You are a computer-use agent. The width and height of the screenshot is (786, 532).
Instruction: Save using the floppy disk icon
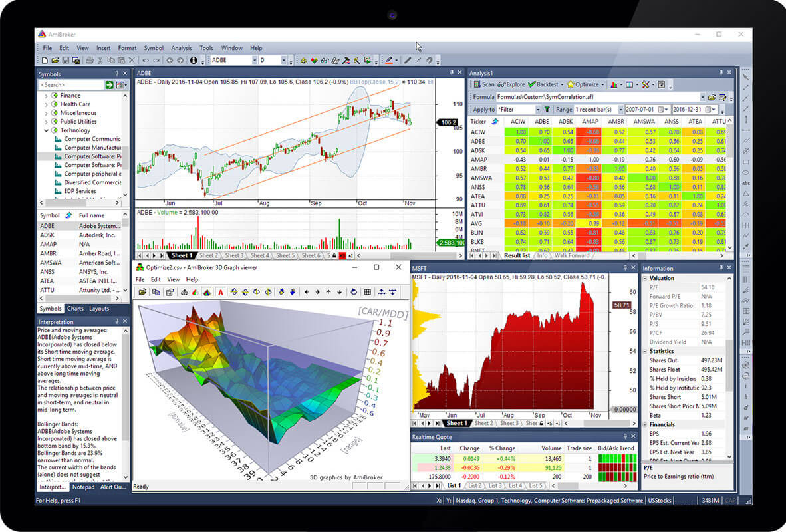[66, 60]
